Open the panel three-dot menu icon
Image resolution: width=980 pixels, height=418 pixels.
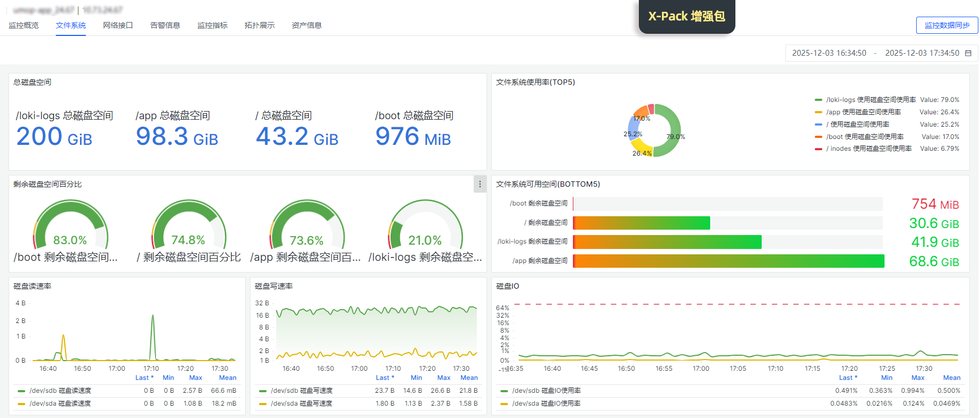[480, 184]
